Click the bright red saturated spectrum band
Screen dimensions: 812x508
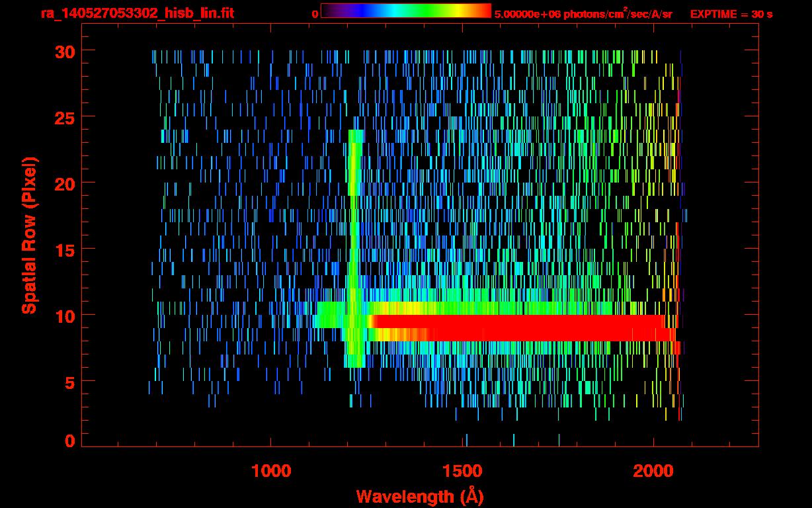[522, 327]
